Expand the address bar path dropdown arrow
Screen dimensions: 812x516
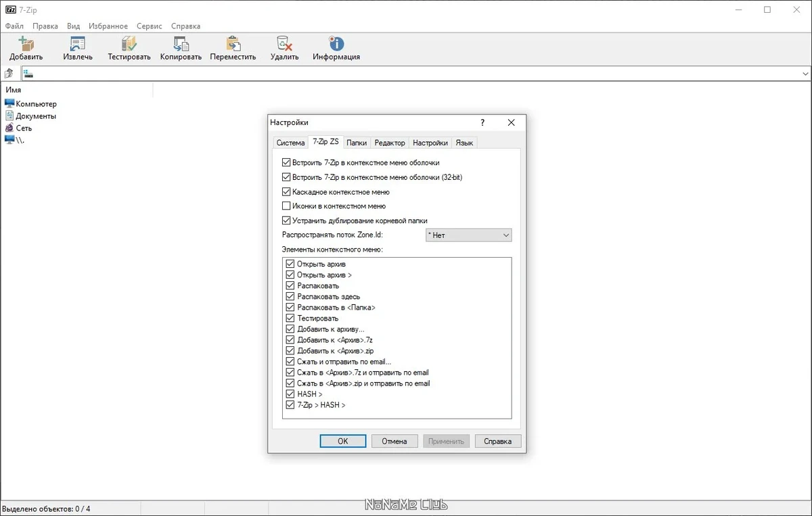(805, 74)
